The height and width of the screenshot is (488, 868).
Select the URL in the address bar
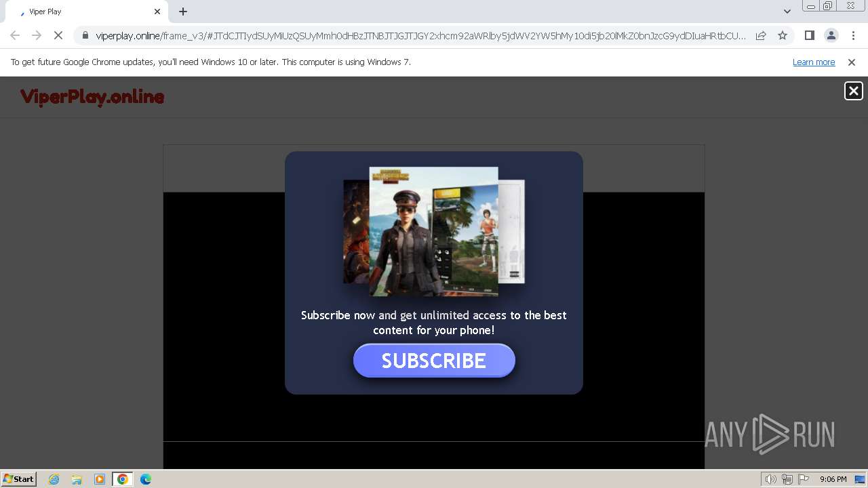pos(420,35)
